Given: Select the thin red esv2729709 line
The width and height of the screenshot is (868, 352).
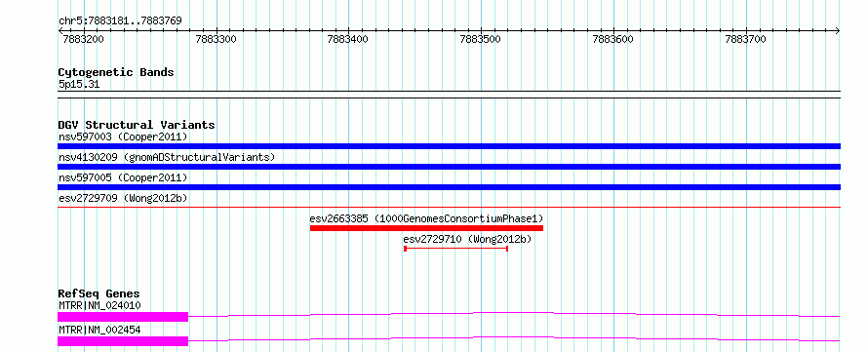Looking at the screenshot, I should (449, 207).
